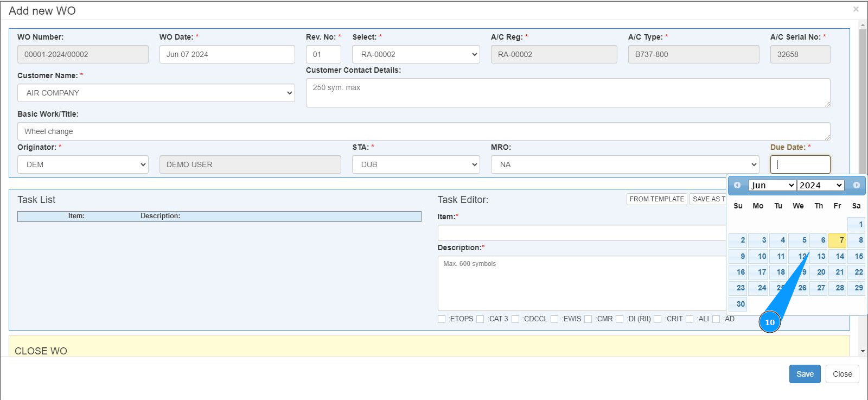Select June 17 in the calendar
Image resolution: width=868 pixels, height=400 pixels.
(758, 272)
